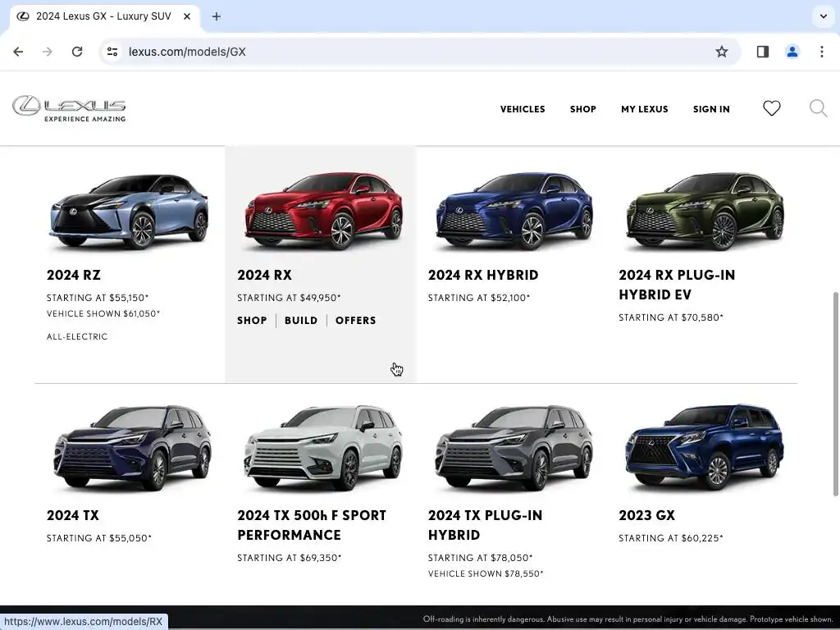Click 'STARTING AT $69,350*' text

coord(290,558)
